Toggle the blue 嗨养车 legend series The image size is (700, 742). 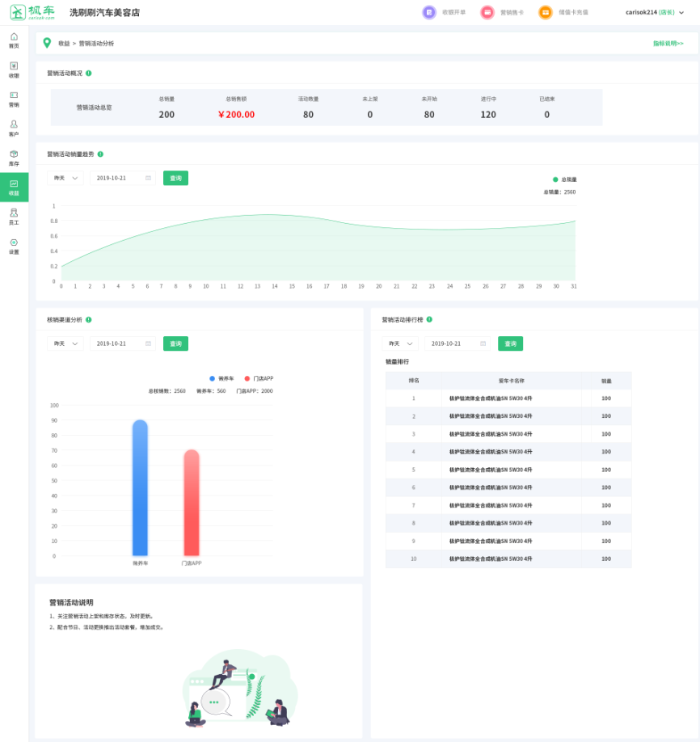click(221, 378)
